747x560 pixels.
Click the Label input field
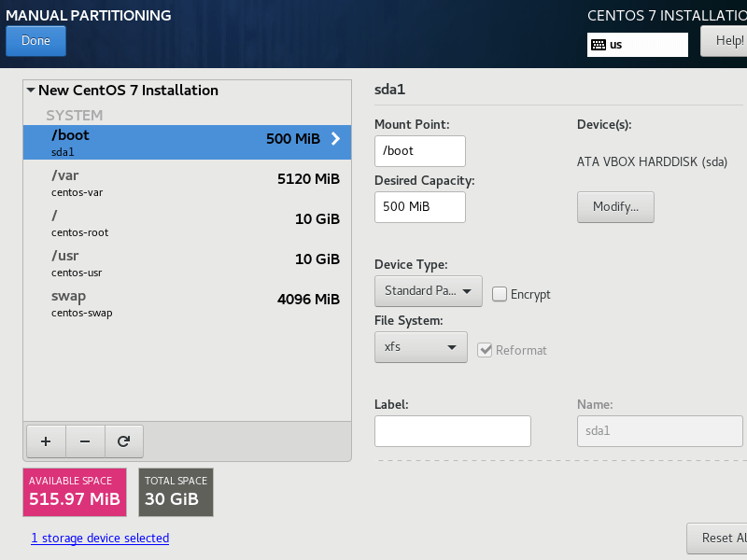click(x=452, y=431)
